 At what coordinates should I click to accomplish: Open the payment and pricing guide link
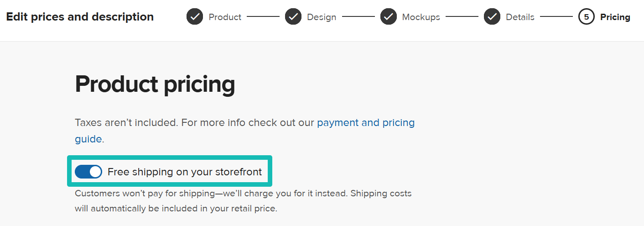[365, 122]
